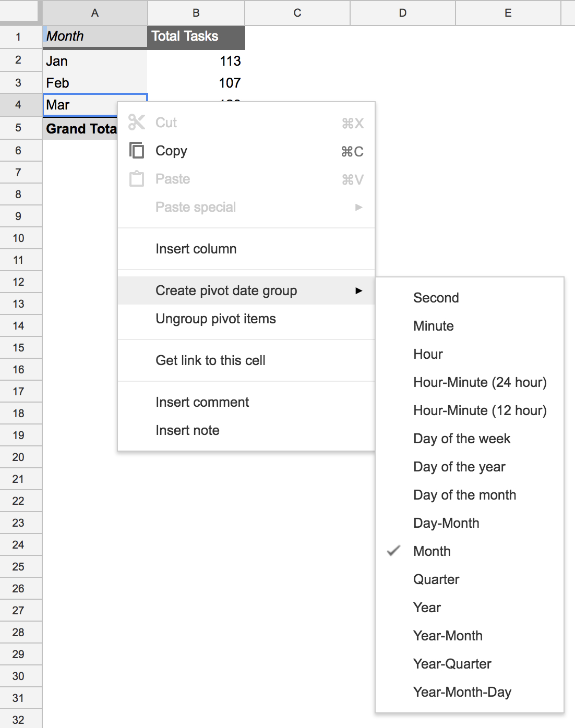Select Day of the week grouping
The image size is (575, 728).
462,439
